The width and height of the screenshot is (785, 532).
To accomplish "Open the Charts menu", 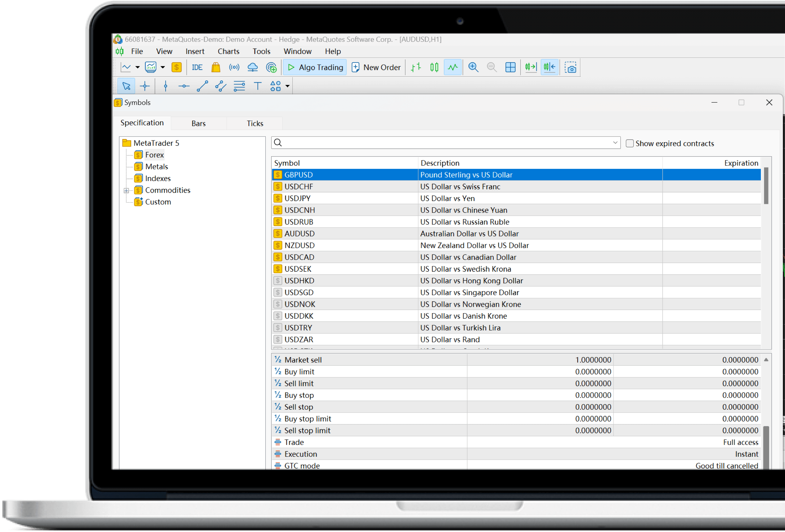I will [228, 51].
